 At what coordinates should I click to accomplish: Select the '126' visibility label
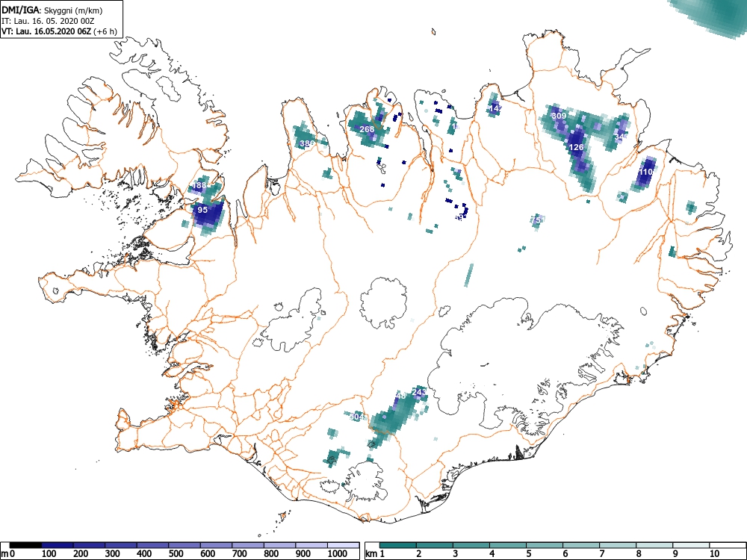tap(577, 147)
